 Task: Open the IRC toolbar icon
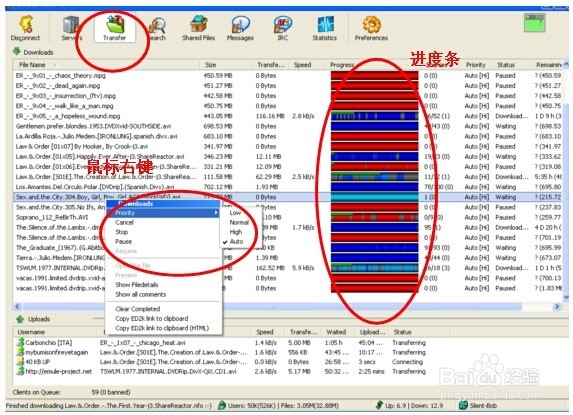coord(282,28)
